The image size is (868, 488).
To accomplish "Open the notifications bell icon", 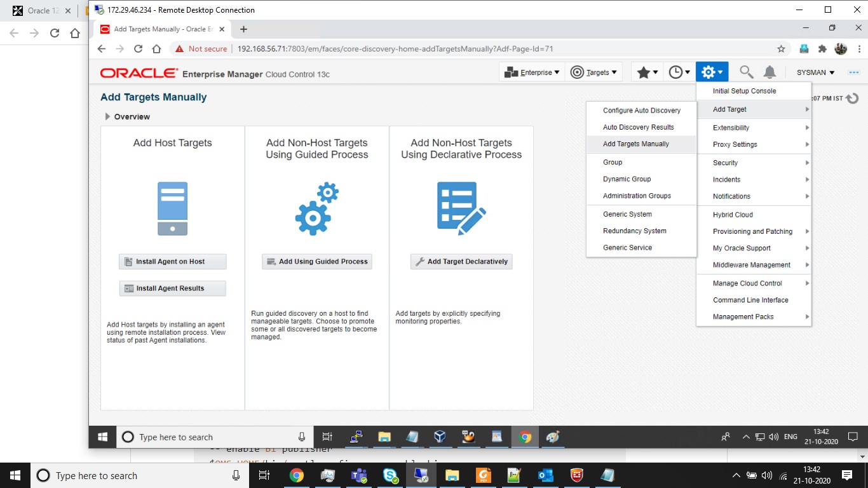I will point(770,72).
